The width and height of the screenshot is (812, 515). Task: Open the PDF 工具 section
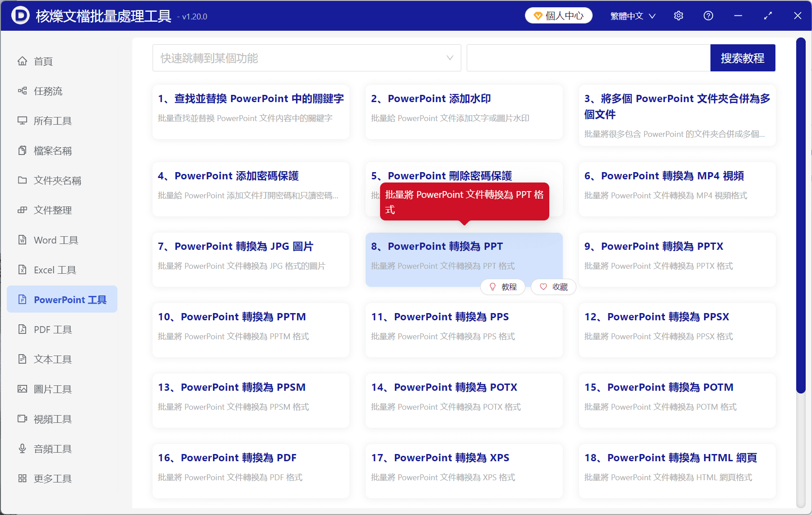click(51, 329)
